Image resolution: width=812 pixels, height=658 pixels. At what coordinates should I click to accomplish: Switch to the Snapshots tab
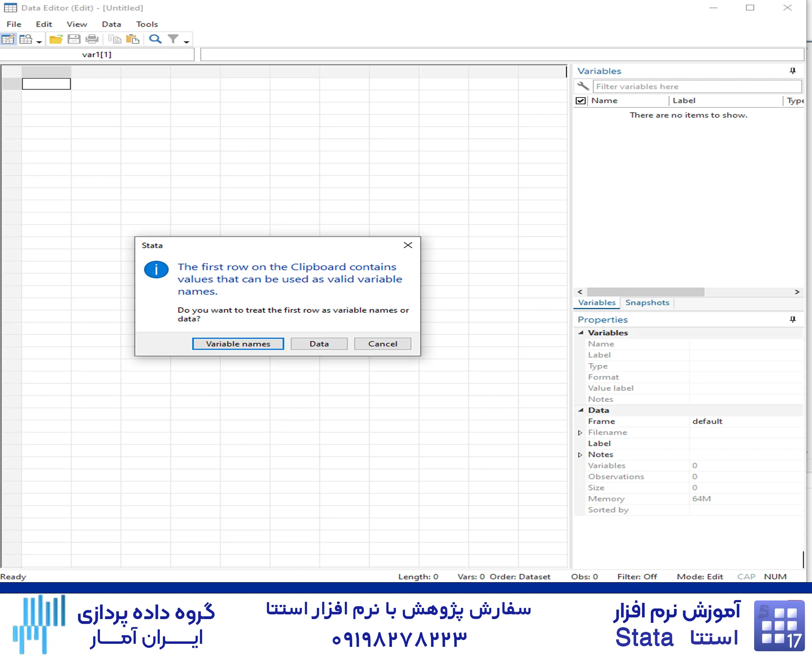(647, 303)
